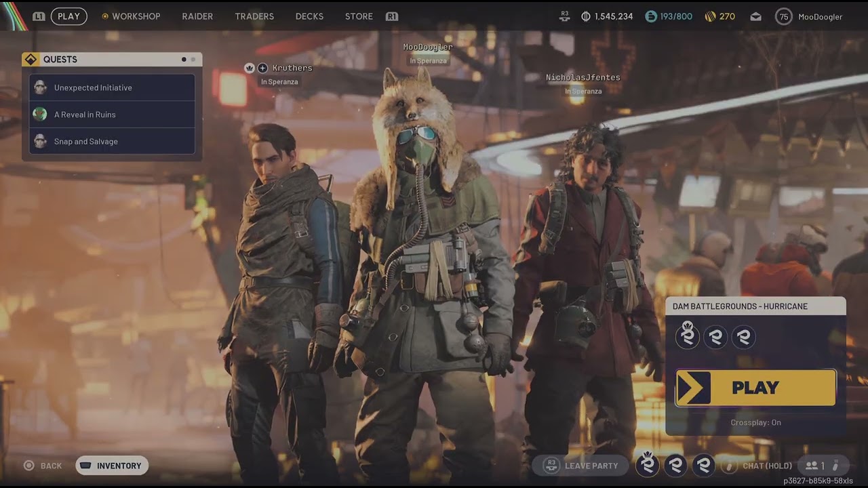
Task: Click the level 75 badge circle
Action: click(783, 16)
